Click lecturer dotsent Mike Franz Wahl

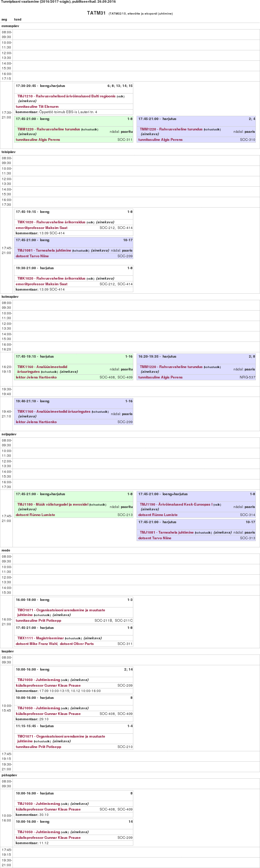pyautogui.click(x=37, y=644)
